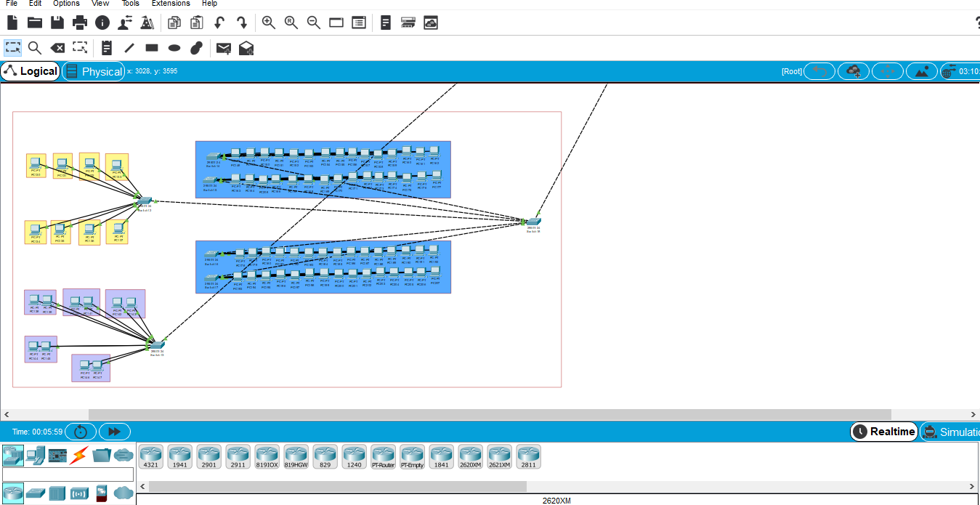Click Add Simple PDU envelope icon
The width and height of the screenshot is (980, 505).
(x=224, y=48)
